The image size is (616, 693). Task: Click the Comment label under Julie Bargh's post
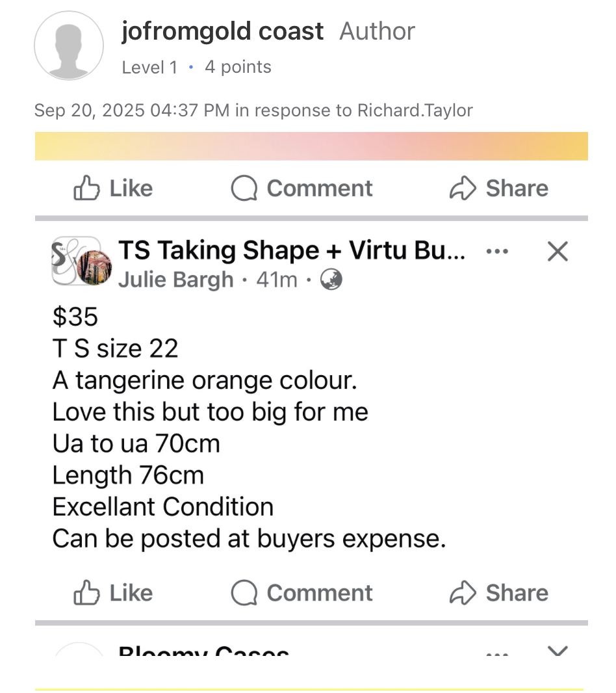[320, 593]
